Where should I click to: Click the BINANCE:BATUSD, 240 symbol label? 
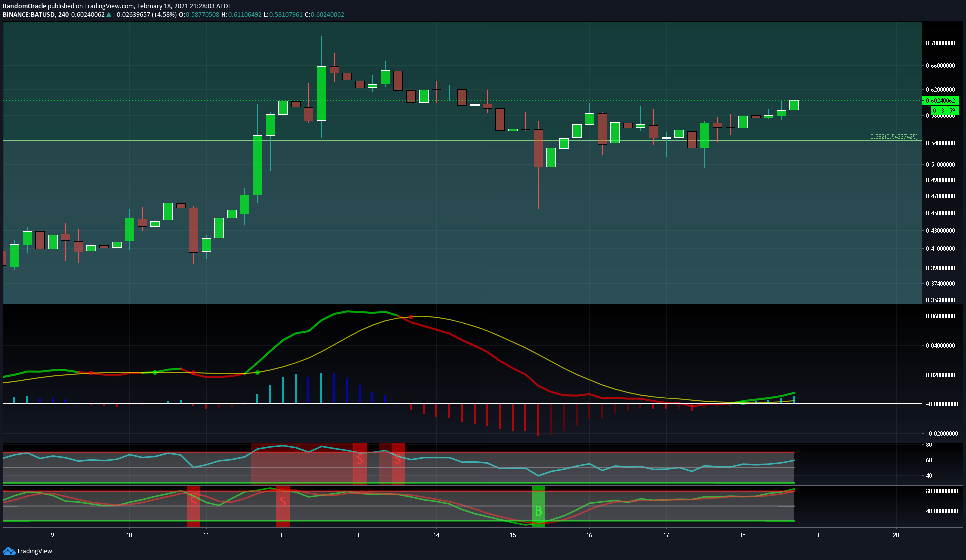click(36, 15)
